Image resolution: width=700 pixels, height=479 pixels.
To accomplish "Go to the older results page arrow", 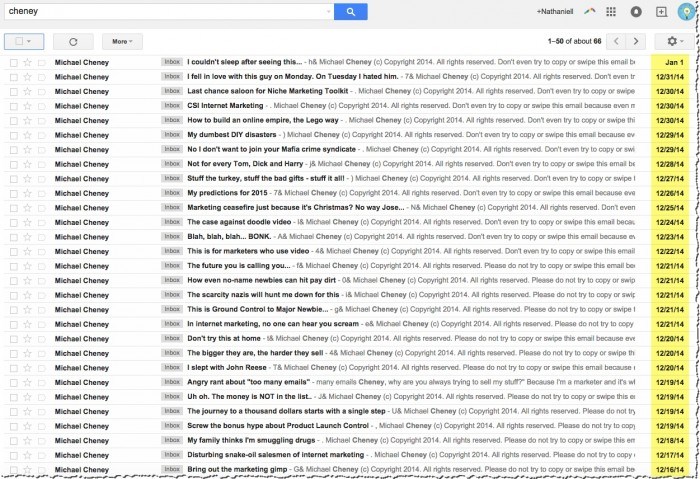I will coord(636,42).
